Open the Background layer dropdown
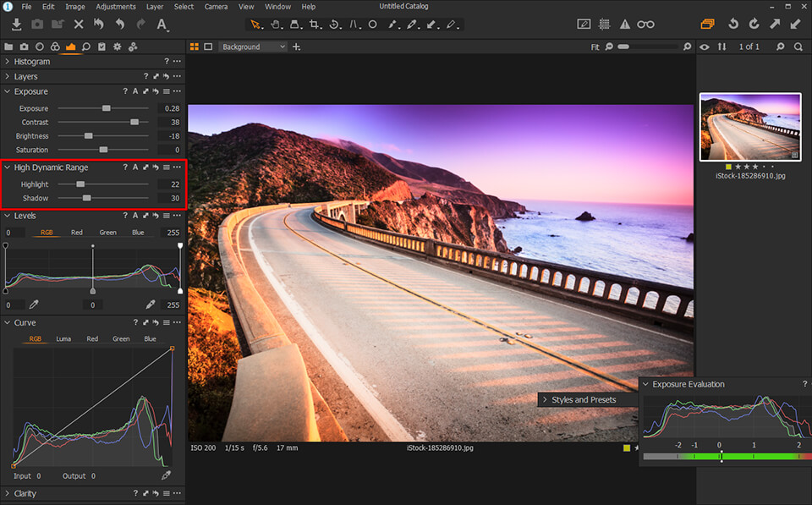The image size is (812, 505). coord(254,47)
